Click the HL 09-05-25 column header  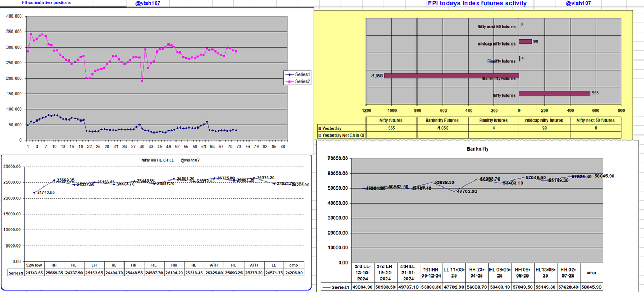pos(500,272)
